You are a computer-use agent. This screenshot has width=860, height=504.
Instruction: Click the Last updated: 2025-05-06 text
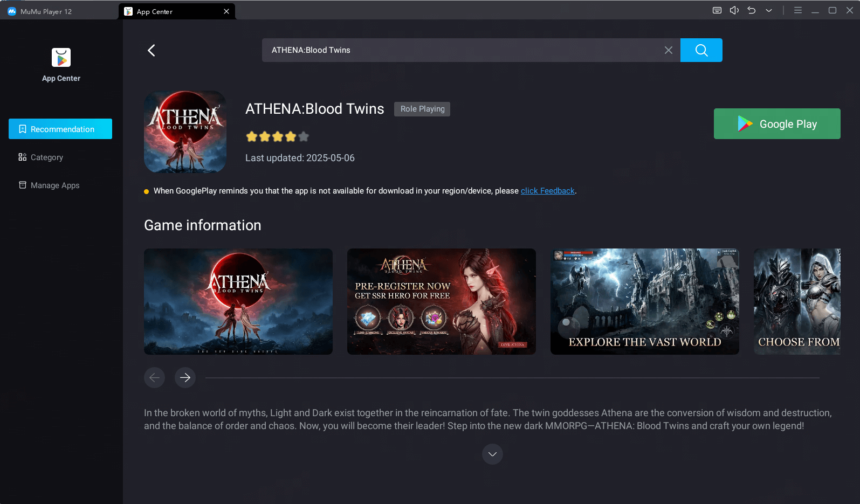[300, 158]
